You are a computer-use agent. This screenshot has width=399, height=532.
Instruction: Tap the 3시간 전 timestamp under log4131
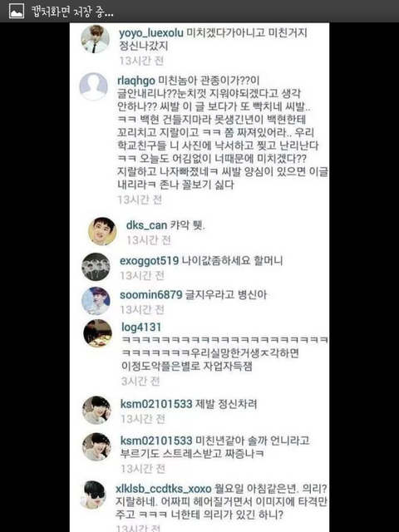(140, 382)
